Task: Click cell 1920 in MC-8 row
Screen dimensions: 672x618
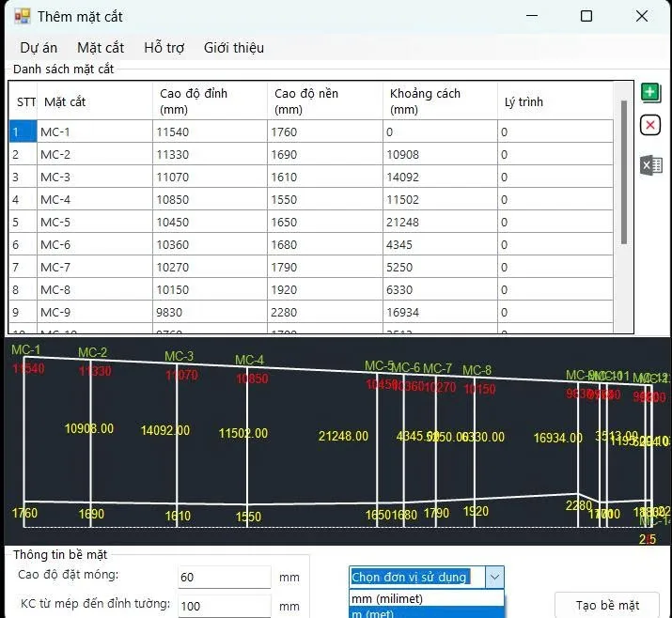Action: [325, 290]
